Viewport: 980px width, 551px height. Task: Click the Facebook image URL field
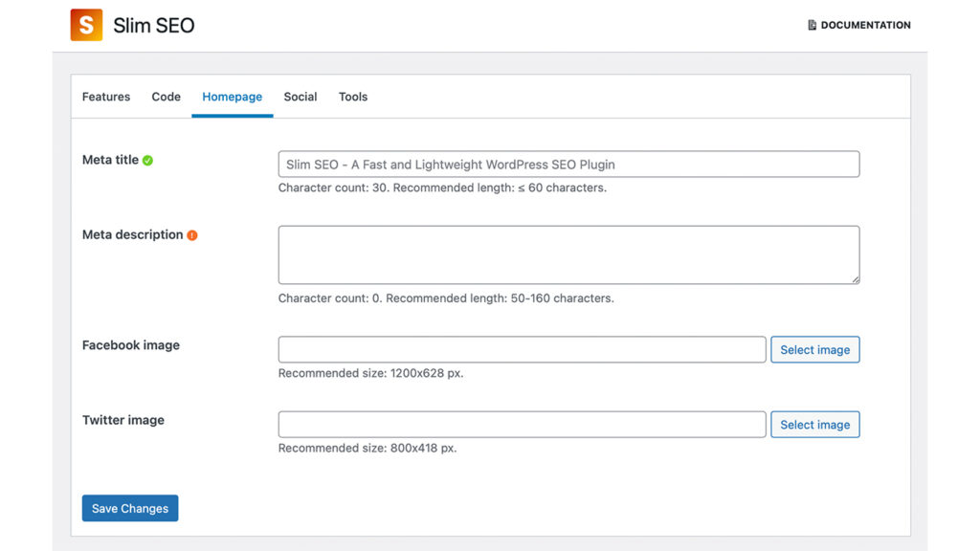point(522,350)
